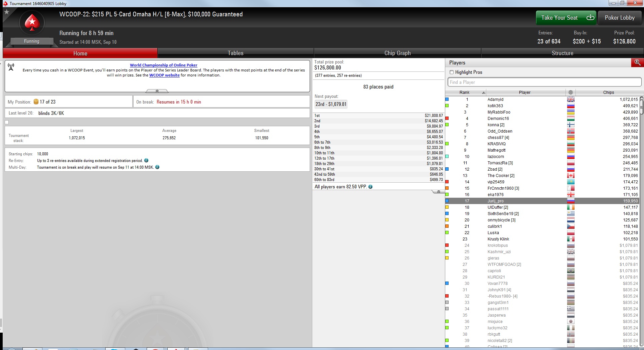Click the UK flag beside Adamyid
This screenshot has height=350, width=644.
(x=571, y=100)
